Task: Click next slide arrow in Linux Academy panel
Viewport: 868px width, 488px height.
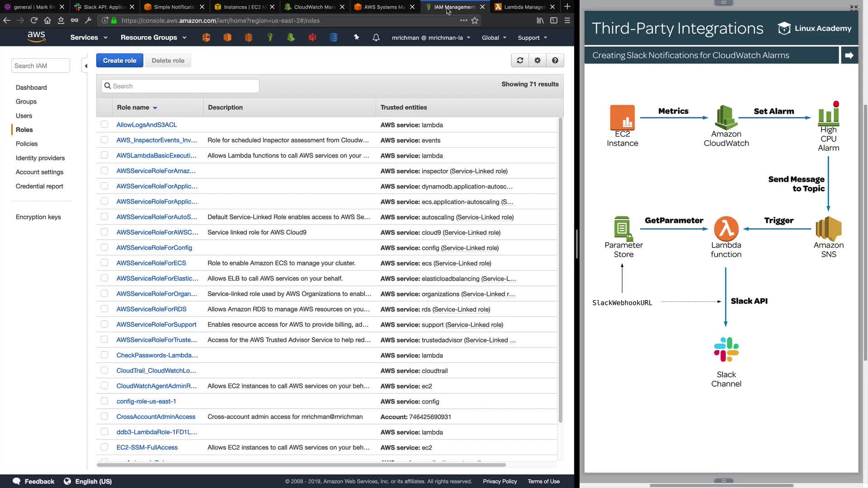Action: (849, 55)
